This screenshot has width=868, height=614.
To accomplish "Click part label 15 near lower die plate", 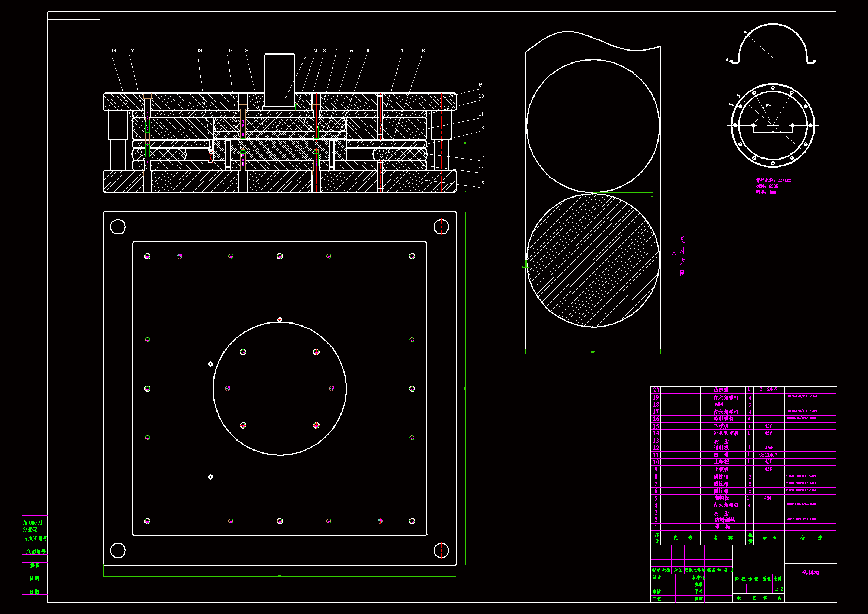I will 481,183.
